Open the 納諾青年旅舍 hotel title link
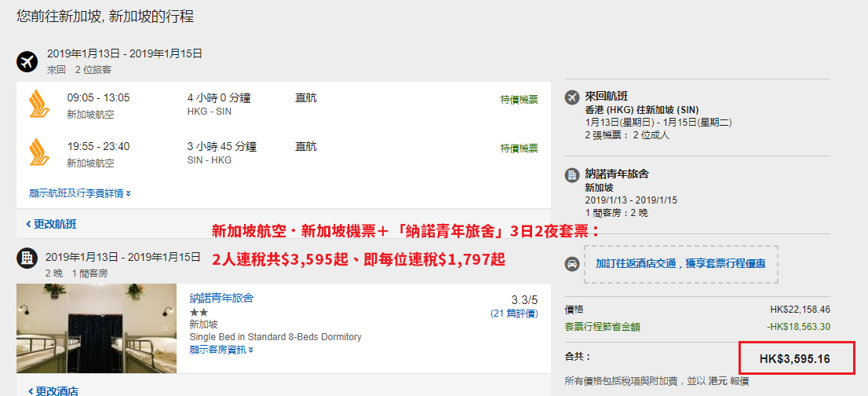 (x=221, y=299)
